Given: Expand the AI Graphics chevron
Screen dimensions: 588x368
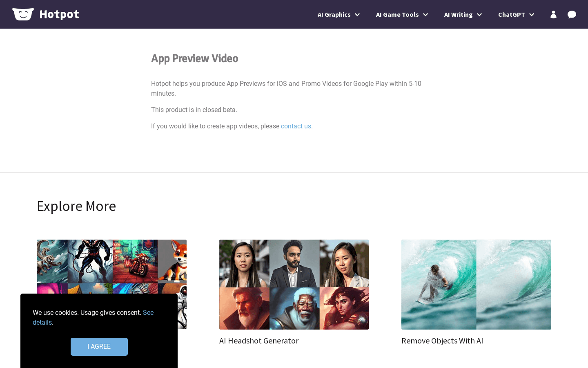Looking at the screenshot, I should click(x=358, y=15).
